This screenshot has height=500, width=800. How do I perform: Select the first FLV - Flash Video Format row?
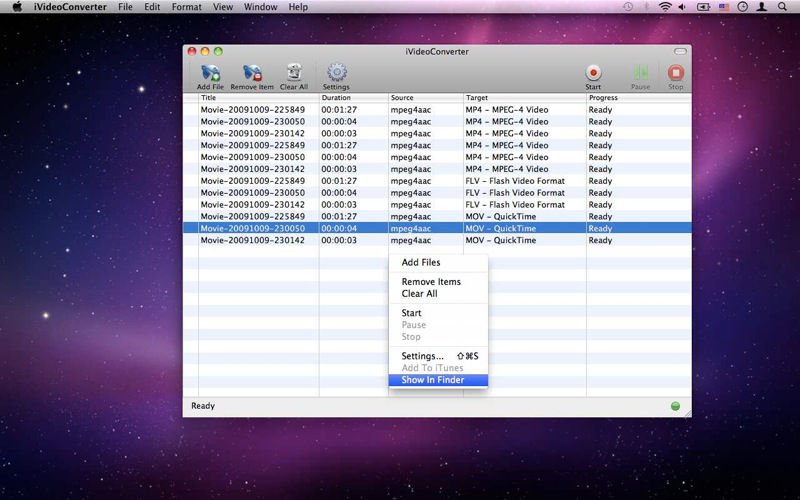(437, 181)
